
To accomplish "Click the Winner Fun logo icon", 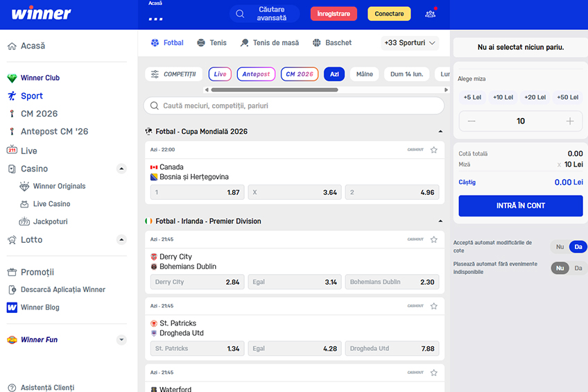I will coord(12,340).
